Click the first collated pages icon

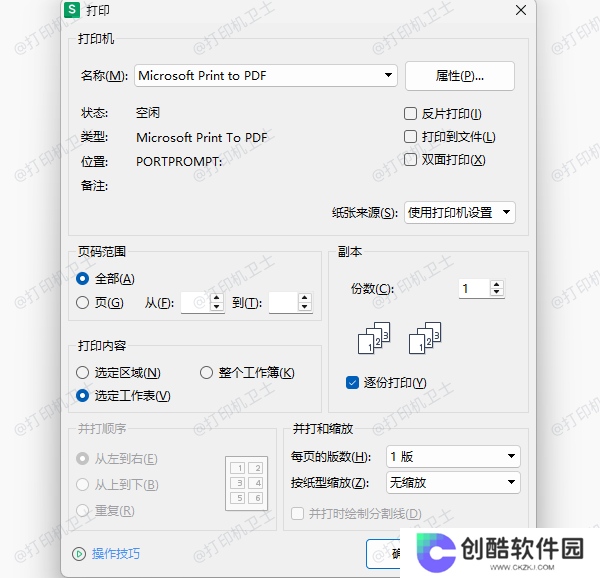pyautogui.click(x=374, y=338)
